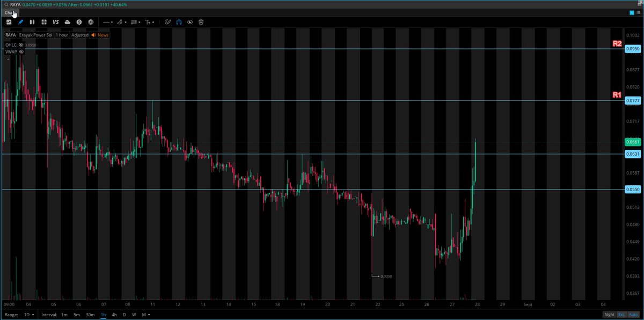Screen dimensions: 644x320
Task: Collapse the indicator legend caret
Action: pyautogui.click(x=8, y=59)
